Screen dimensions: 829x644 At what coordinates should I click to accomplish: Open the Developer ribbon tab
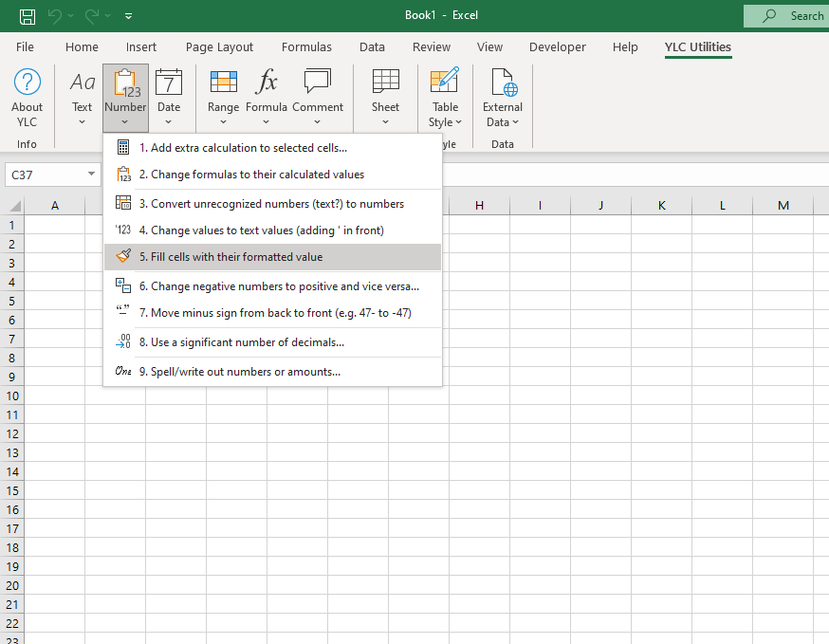(x=558, y=46)
